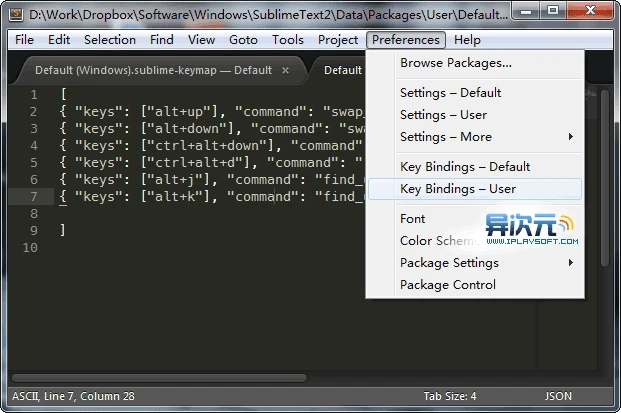Image resolution: width=621 pixels, height=413 pixels.
Task: Click line number 9 in the gutter
Action: click(33, 230)
